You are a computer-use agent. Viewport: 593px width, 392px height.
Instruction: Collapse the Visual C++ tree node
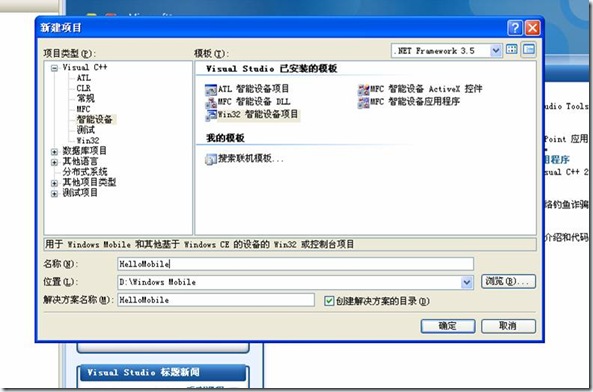click(x=54, y=68)
